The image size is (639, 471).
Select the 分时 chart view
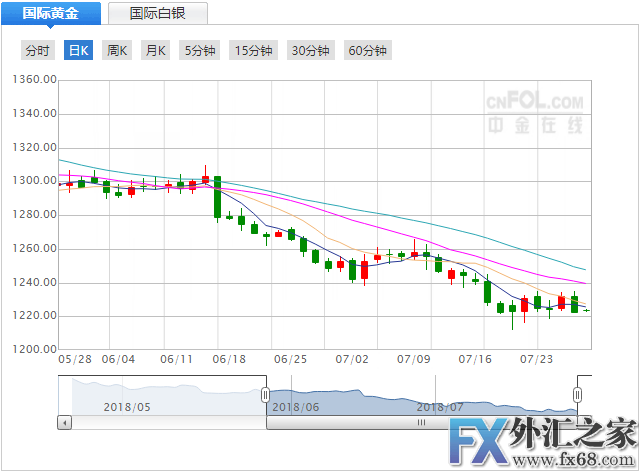point(38,51)
